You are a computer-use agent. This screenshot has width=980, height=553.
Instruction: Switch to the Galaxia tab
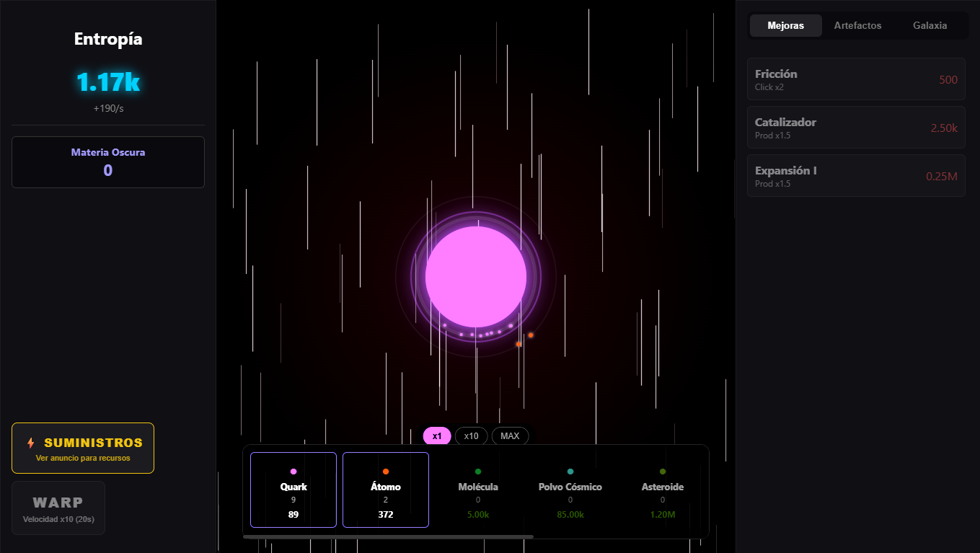click(x=930, y=25)
